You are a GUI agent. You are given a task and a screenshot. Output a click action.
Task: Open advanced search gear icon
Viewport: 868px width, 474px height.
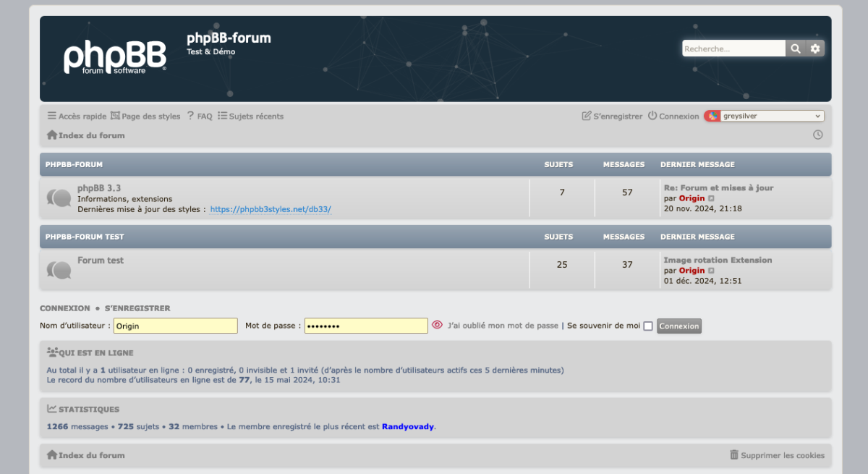pos(815,48)
